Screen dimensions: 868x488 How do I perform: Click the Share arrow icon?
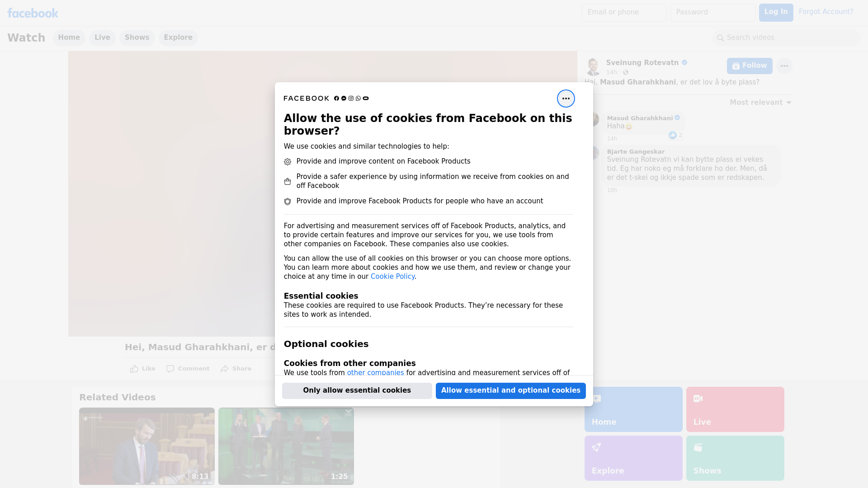click(x=225, y=369)
